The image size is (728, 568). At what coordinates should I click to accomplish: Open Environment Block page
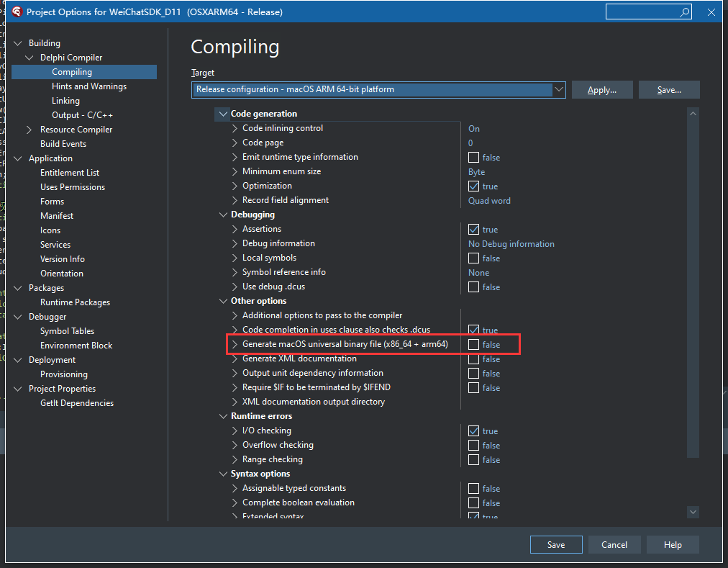(x=76, y=346)
